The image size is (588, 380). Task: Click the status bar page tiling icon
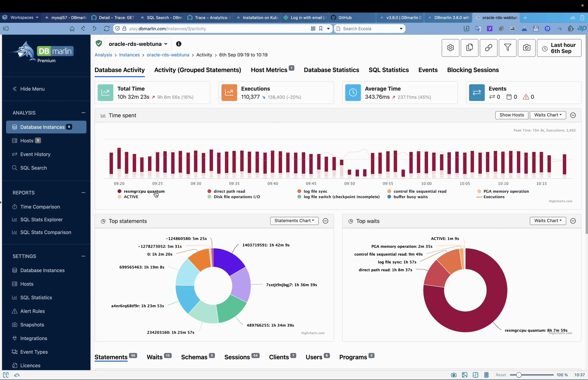tap(475, 375)
